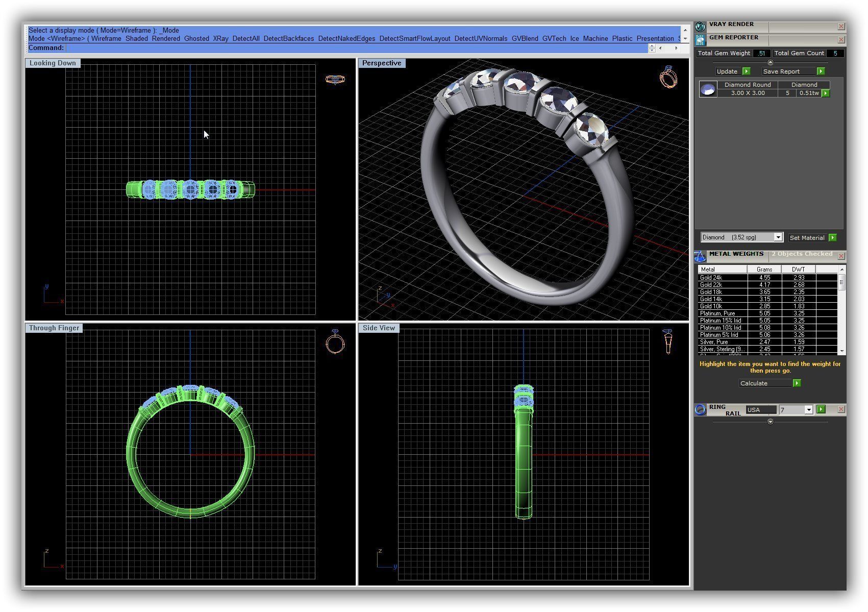This screenshot has height=612, width=868.
Task: Click the Calculate button
Action: [770, 383]
